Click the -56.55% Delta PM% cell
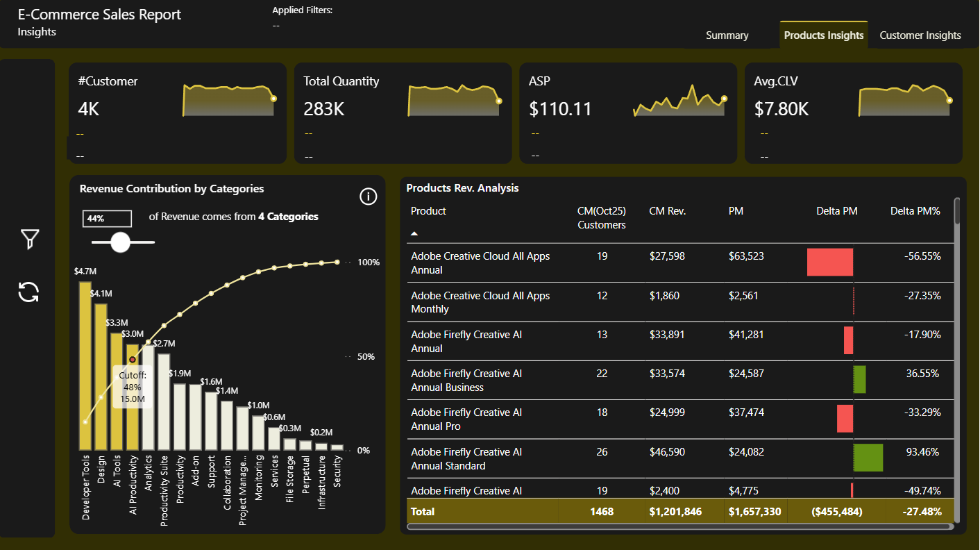The image size is (980, 550). 923,256
